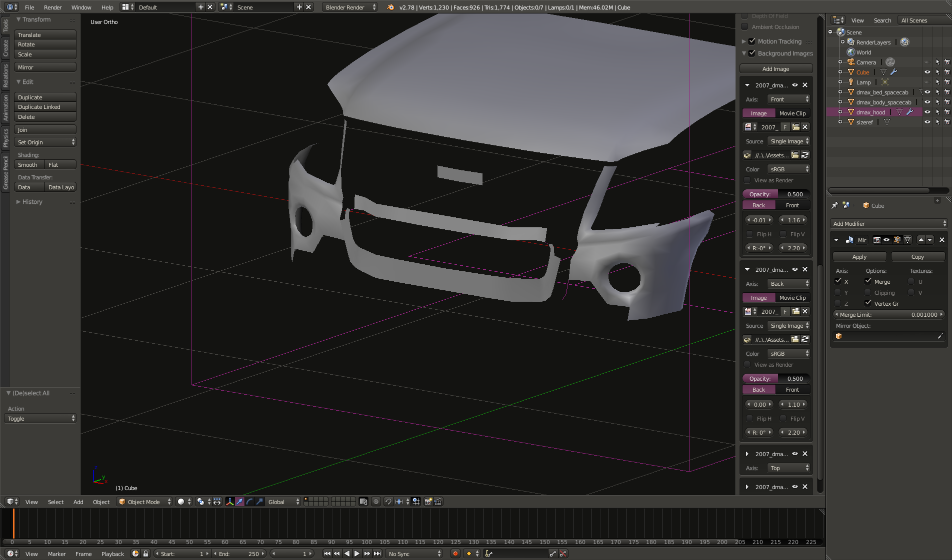This screenshot has height=560, width=952.
Task: Click the OpenGL render animation clapper icon
Action: [438, 502]
